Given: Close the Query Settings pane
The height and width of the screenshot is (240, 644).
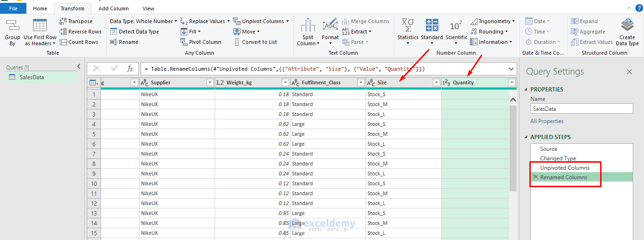Looking at the screenshot, I should 629,72.
